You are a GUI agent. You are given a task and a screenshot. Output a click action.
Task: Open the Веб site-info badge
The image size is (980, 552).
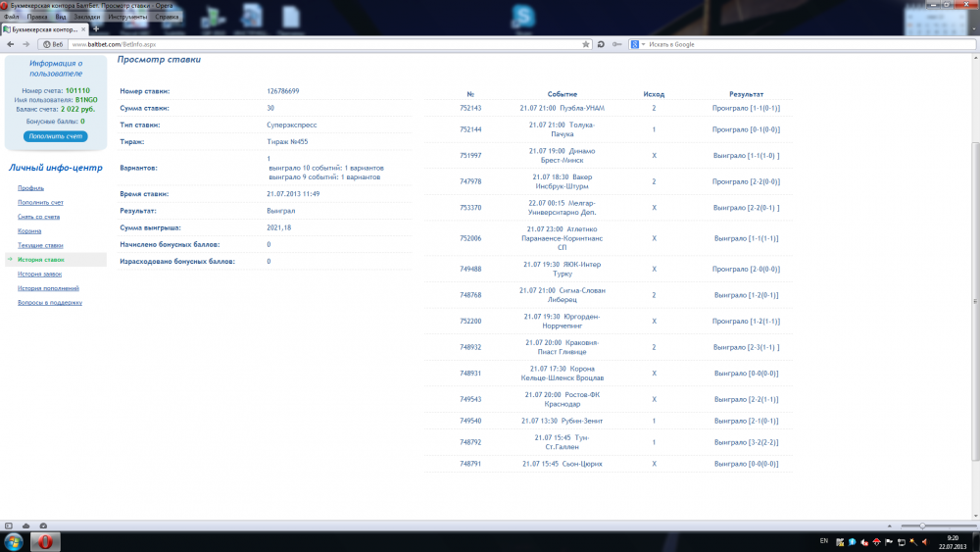click(x=53, y=44)
